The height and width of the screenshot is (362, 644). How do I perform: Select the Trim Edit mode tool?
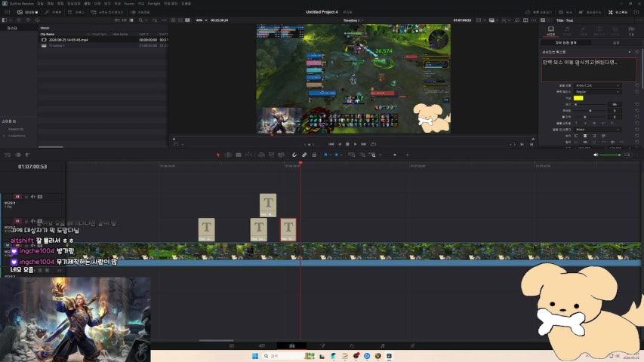click(228, 155)
